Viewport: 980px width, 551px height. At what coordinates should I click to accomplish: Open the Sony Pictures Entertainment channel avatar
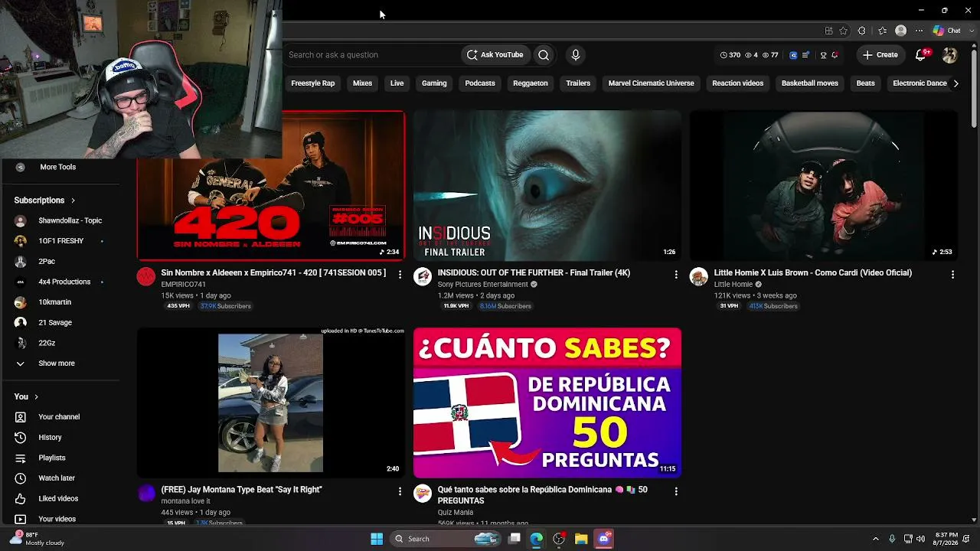(x=423, y=276)
